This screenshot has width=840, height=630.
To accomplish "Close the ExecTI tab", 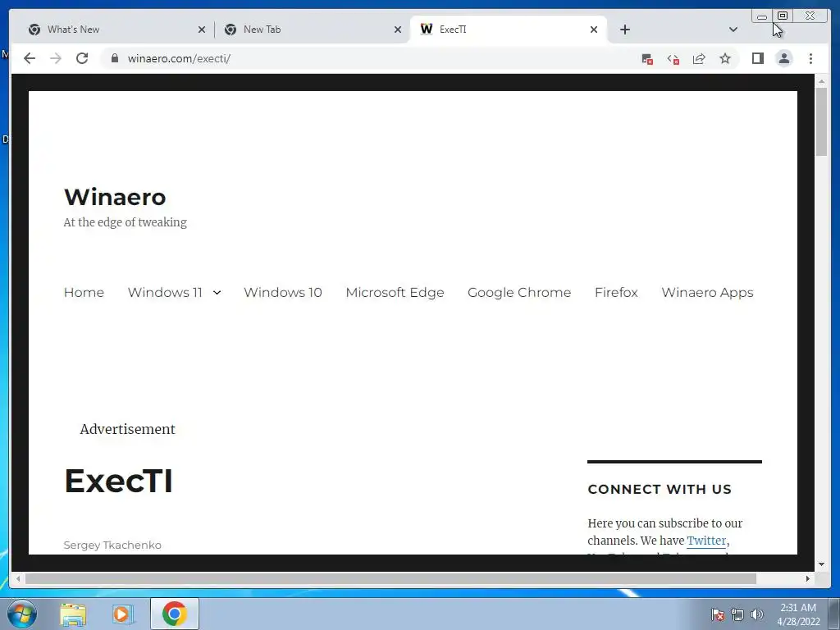I will click(x=594, y=30).
